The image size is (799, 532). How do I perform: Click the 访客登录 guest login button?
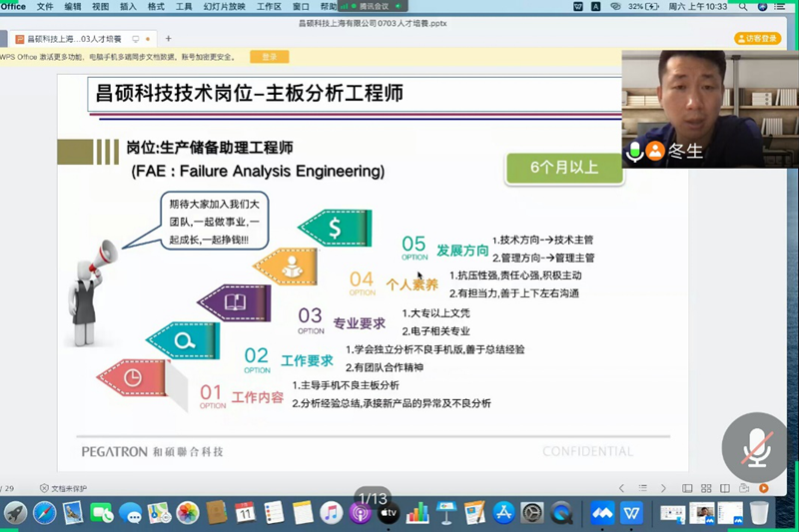760,38
